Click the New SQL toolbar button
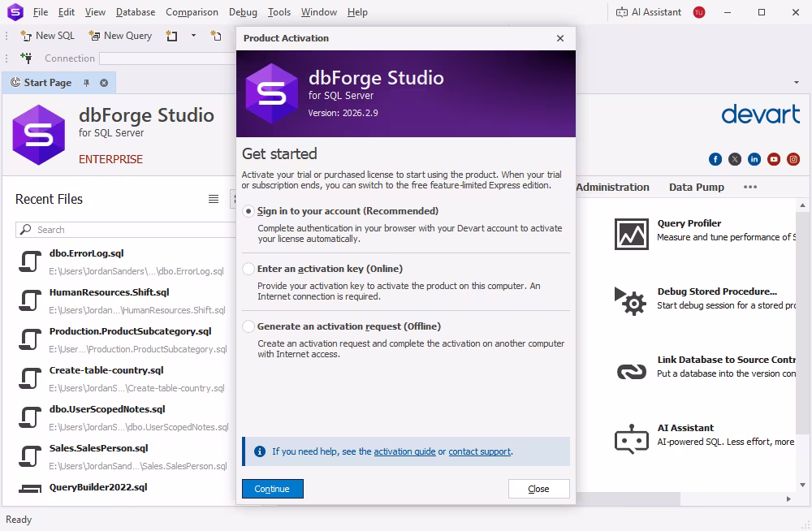The image size is (812, 531). tap(48, 36)
